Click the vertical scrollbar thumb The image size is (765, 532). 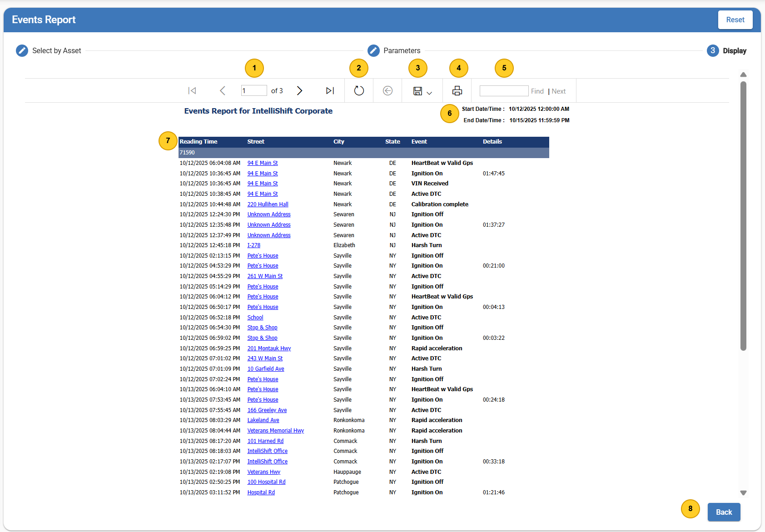point(743,216)
